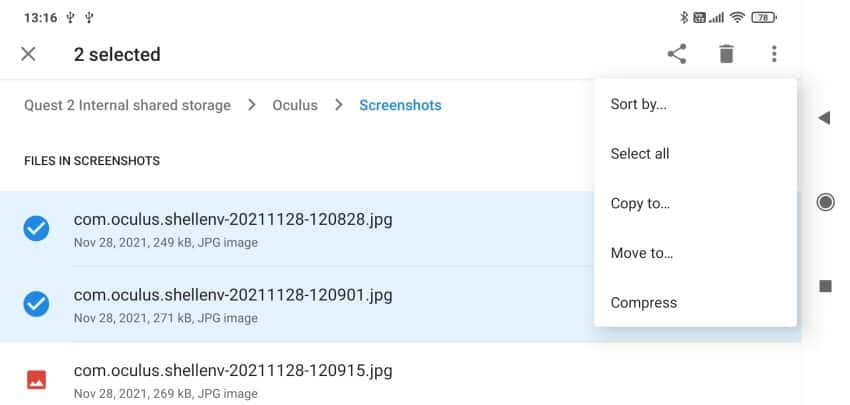Open the three-dot overflow menu
Viewport: 850px width, 405px height.
(774, 54)
